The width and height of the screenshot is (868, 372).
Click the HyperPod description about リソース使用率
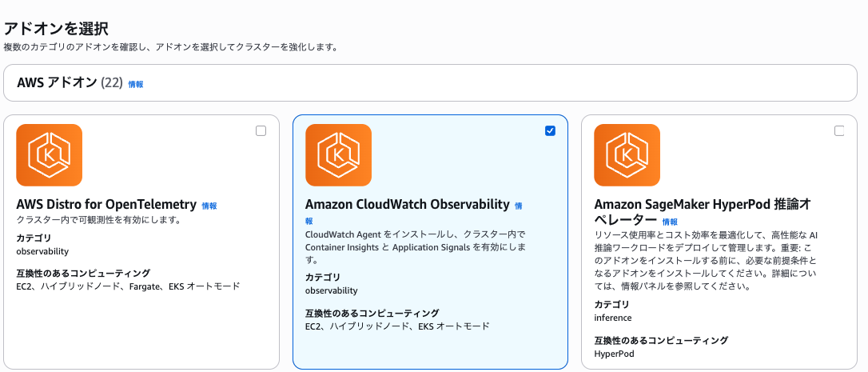coord(706,261)
